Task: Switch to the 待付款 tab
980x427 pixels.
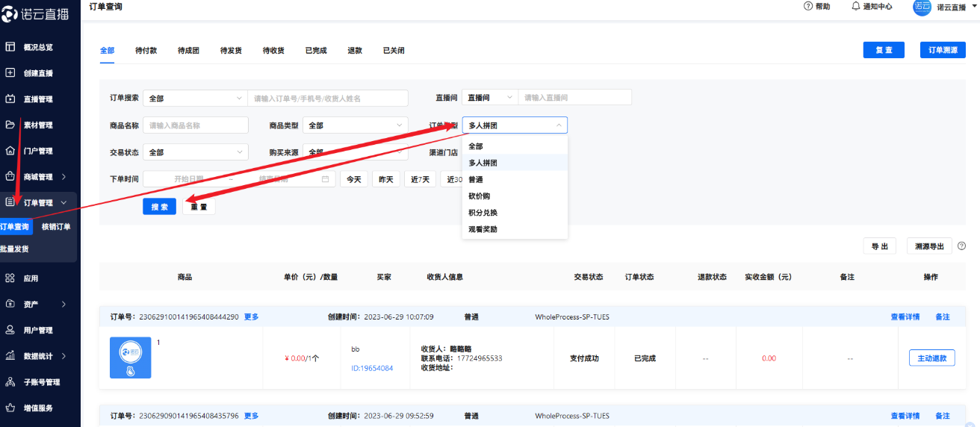Action: (x=146, y=51)
